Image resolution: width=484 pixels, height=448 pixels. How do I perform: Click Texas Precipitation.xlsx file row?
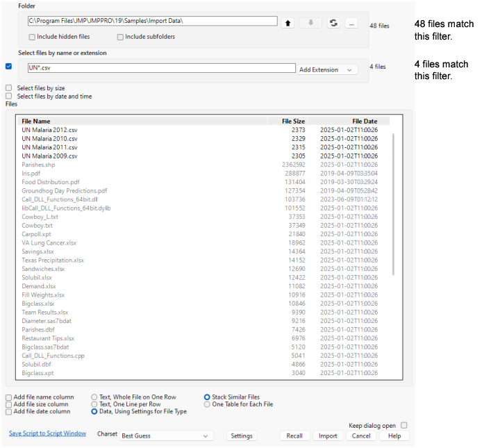pyautogui.click(x=200, y=260)
